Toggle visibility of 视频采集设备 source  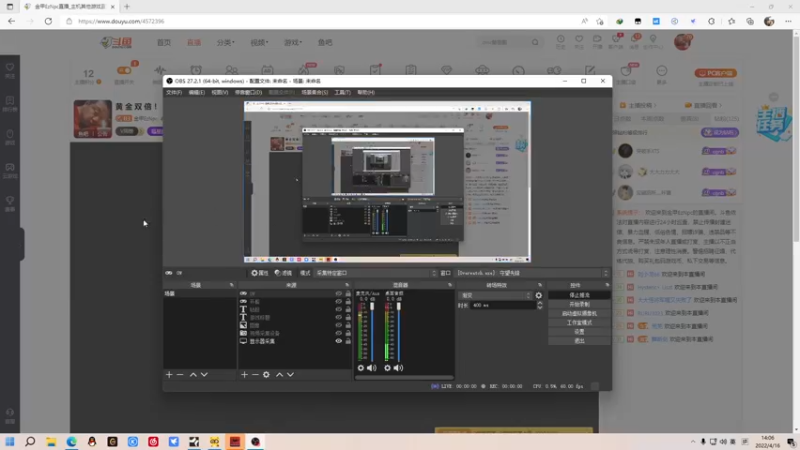click(338, 333)
